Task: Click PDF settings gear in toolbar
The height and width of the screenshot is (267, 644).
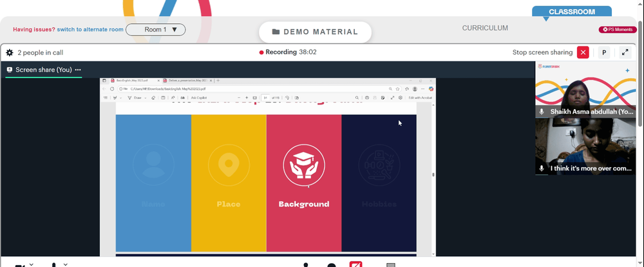Action: [401, 97]
